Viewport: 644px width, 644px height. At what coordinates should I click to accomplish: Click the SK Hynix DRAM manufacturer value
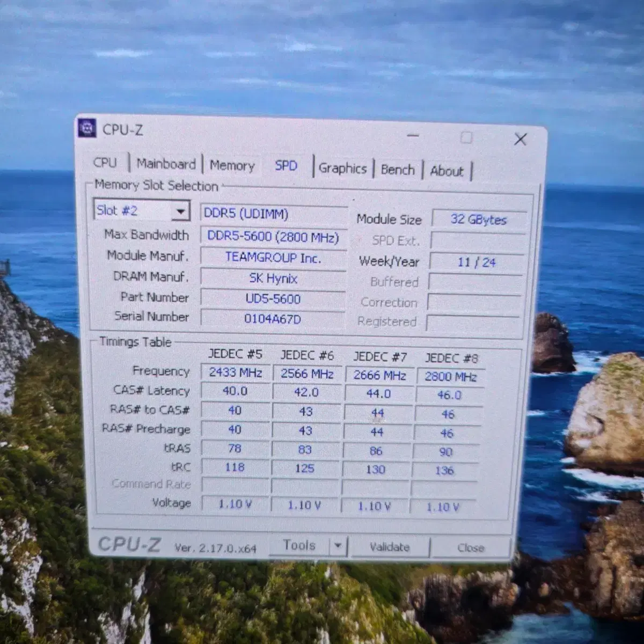273,279
